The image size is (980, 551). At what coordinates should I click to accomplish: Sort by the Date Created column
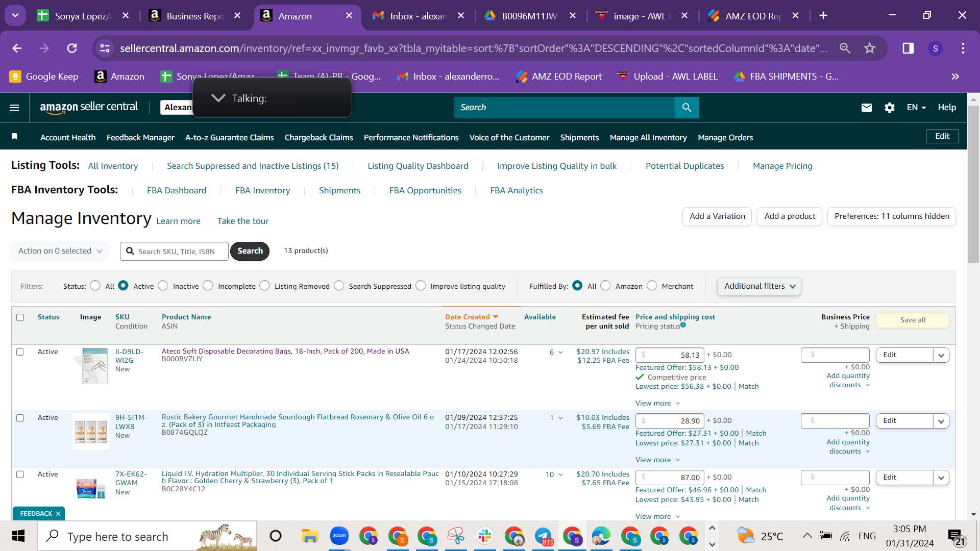[x=471, y=317]
